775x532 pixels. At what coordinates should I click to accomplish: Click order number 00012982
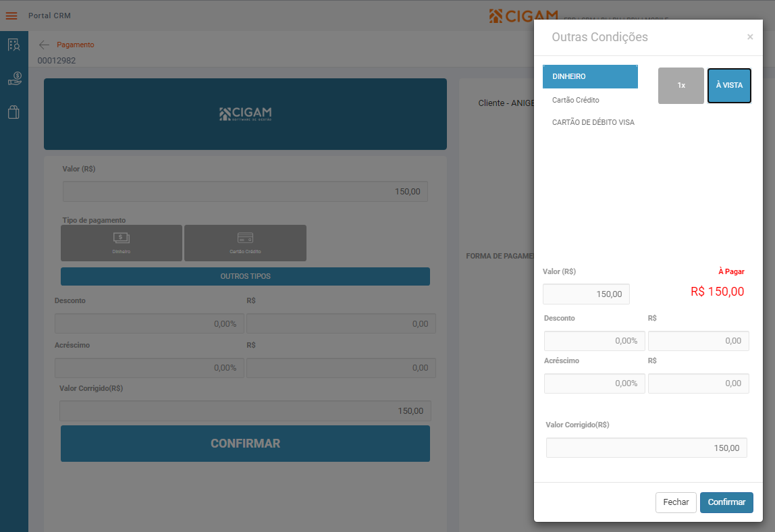tap(57, 61)
